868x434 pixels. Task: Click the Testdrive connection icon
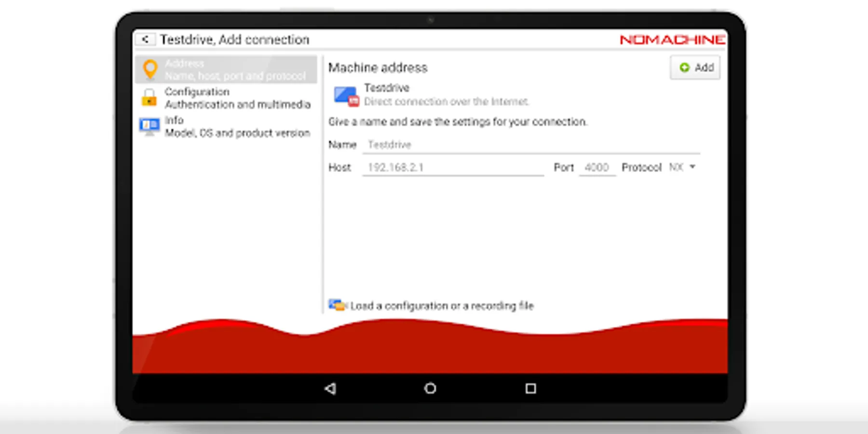pos(346,95)
